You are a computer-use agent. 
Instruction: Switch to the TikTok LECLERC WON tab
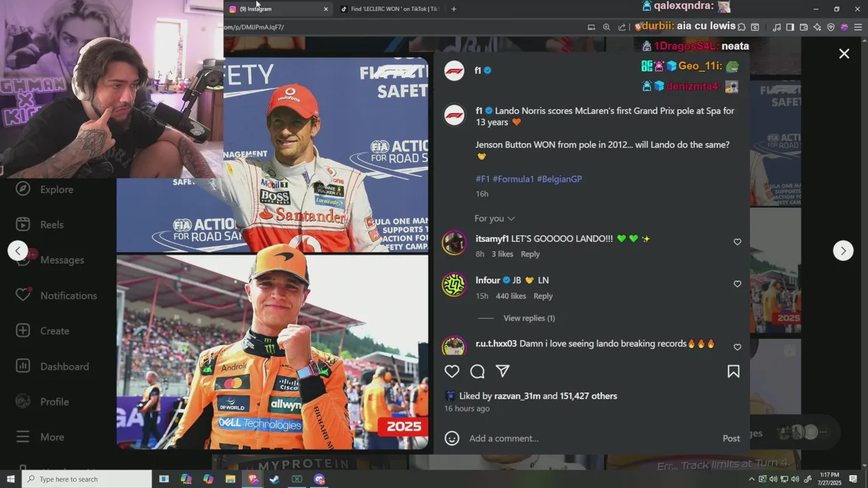(390, 9)
